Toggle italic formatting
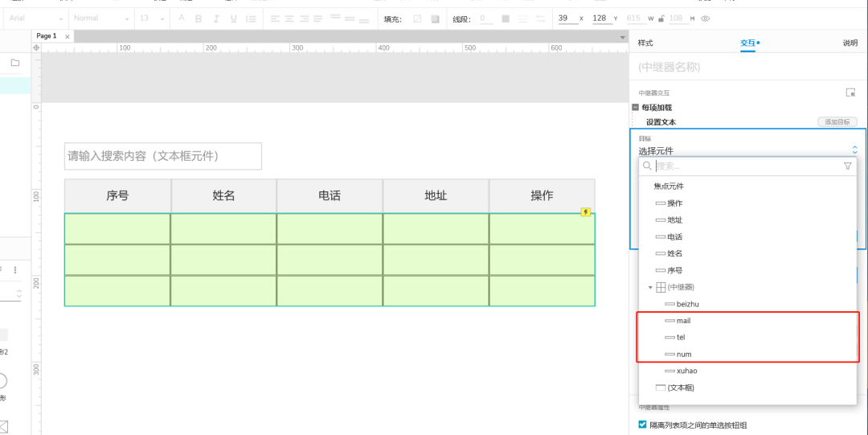Screen dimensions: 868x435 [x=216, y=18]
